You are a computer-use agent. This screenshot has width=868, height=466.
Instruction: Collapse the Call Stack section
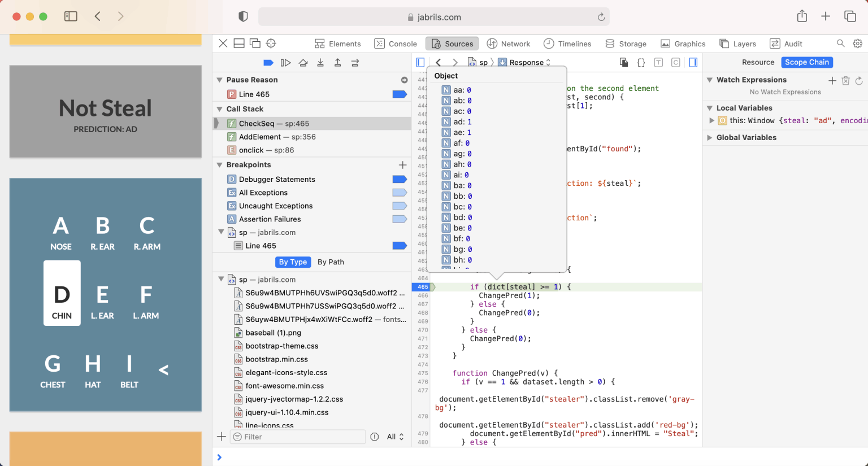(x=220, y=109)
